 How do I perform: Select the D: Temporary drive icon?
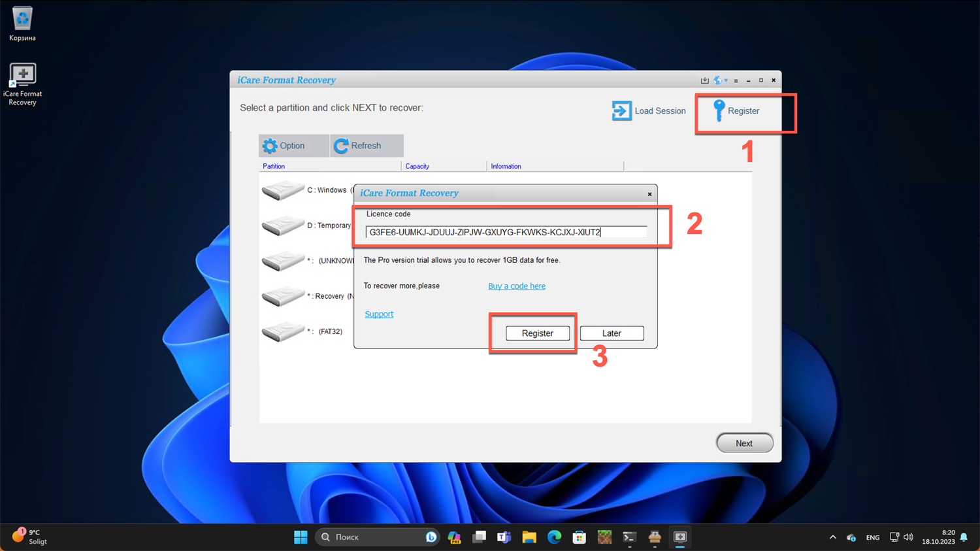pos(283,225)
